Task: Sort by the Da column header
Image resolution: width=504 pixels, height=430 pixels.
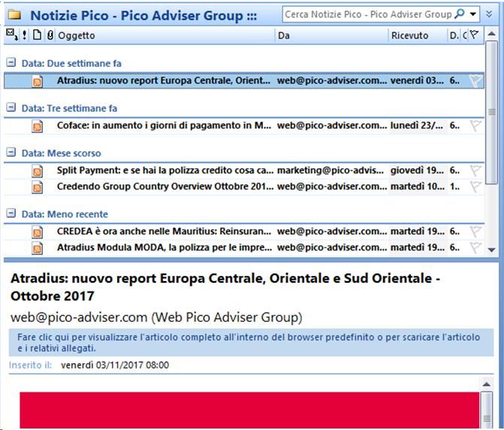Action: coord(332,35)
